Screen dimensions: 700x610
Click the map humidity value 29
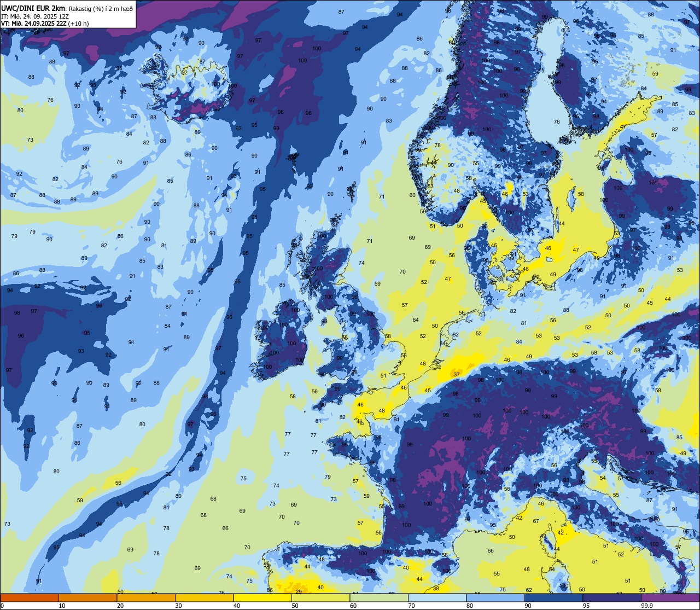299,591
